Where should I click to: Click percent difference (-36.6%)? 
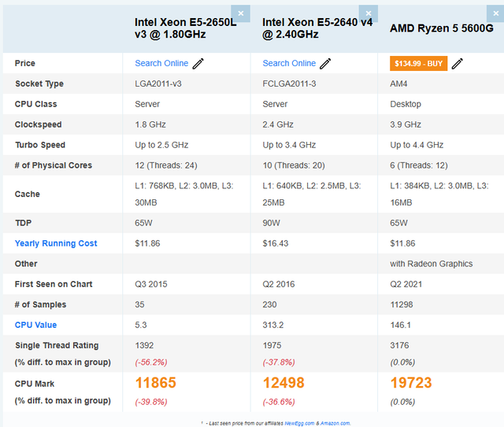click(x=279, y=402)
